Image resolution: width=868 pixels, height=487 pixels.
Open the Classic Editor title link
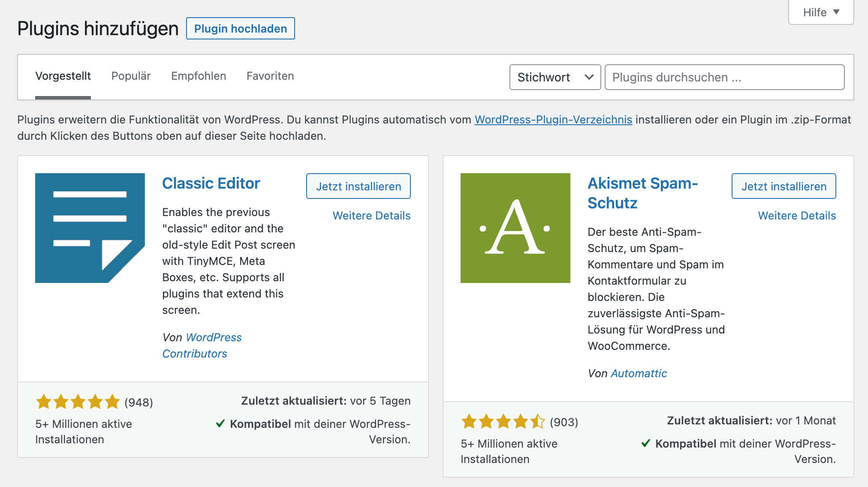coord(211,183)
